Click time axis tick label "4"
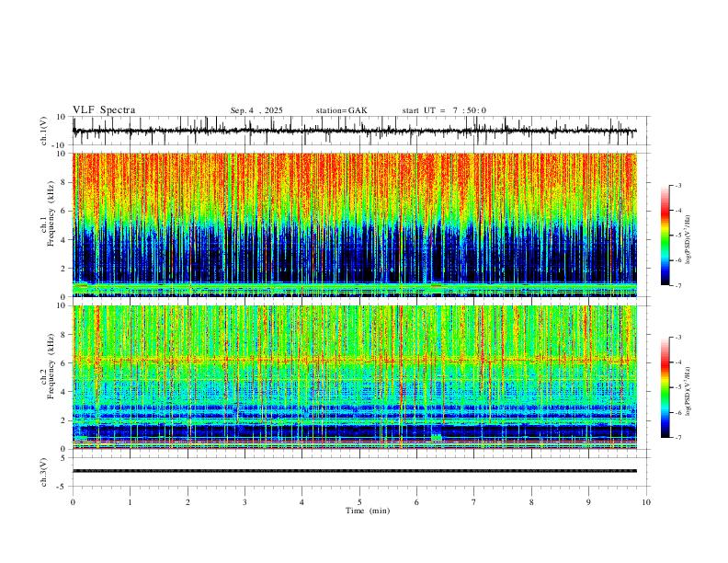This screenshot has width=728, height=563. tap(301, 502)
